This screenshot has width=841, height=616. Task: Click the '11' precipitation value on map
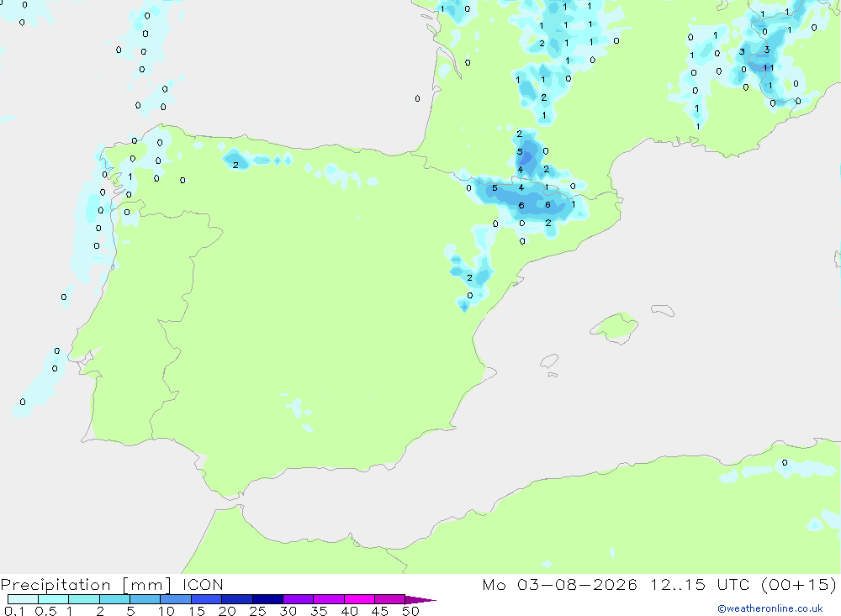[769, 67]
